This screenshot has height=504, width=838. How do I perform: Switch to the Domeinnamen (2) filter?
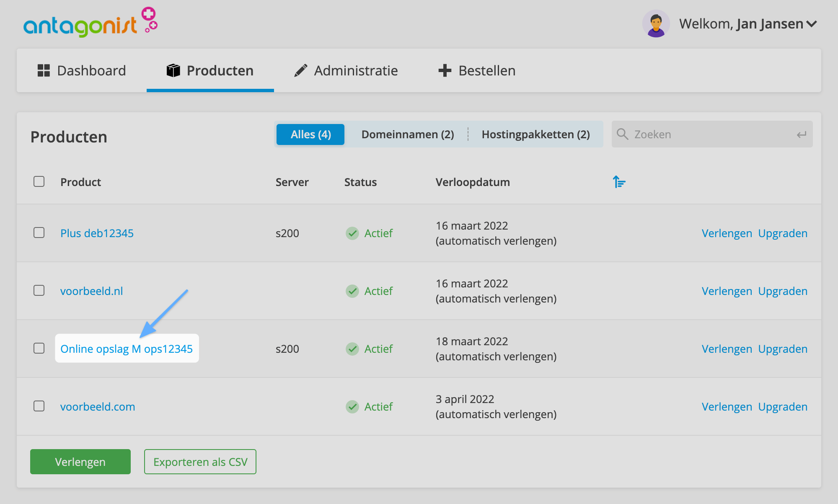point(407,134)
